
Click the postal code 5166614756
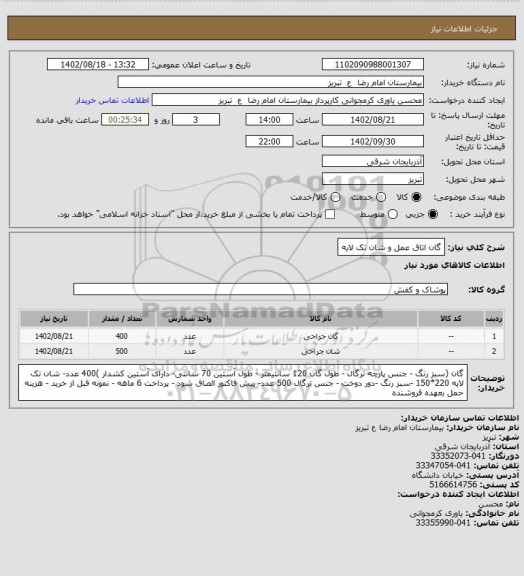(453, 485)
